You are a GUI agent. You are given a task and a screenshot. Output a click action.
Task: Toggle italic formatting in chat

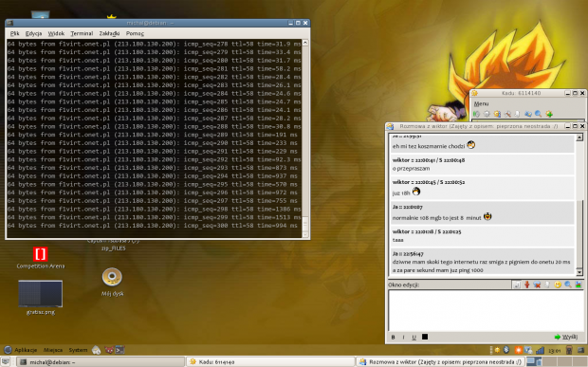pyautogui.click(x=403, y=337)
